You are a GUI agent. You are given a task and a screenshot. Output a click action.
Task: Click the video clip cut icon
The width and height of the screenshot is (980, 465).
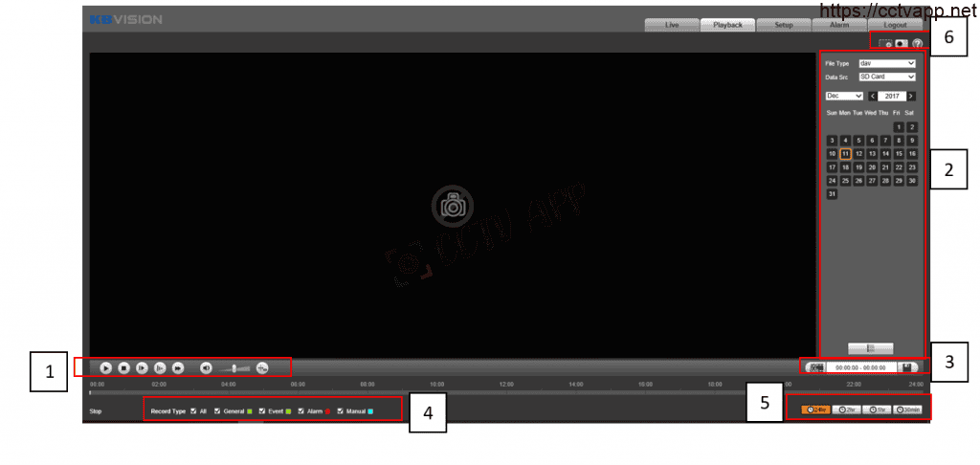click(x=815, y=366)
